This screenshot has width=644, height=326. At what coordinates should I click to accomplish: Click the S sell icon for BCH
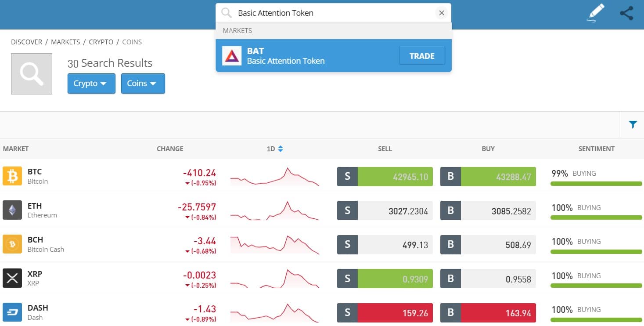pyautogui.click(x=348, y=244)
